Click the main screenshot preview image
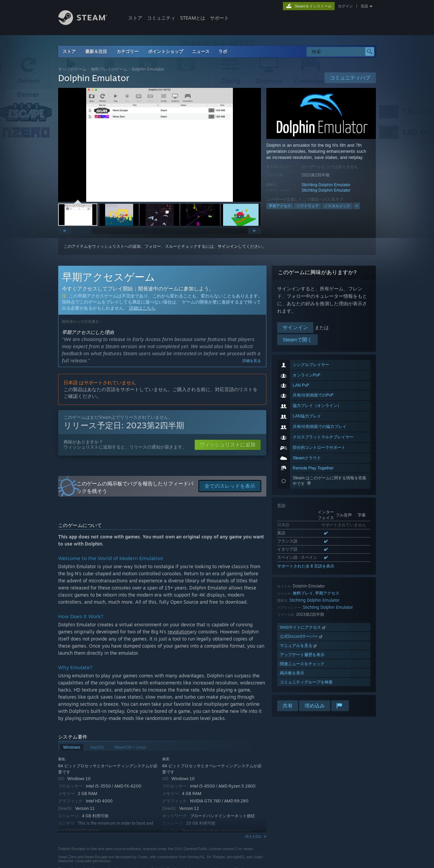 pyautogui.click(x=160, y=145)
